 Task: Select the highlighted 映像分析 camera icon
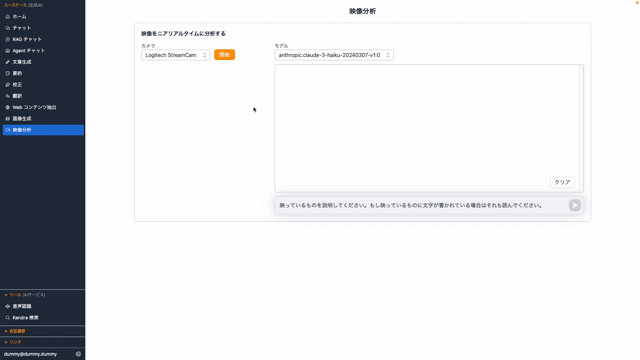click(x=7, y=130)
